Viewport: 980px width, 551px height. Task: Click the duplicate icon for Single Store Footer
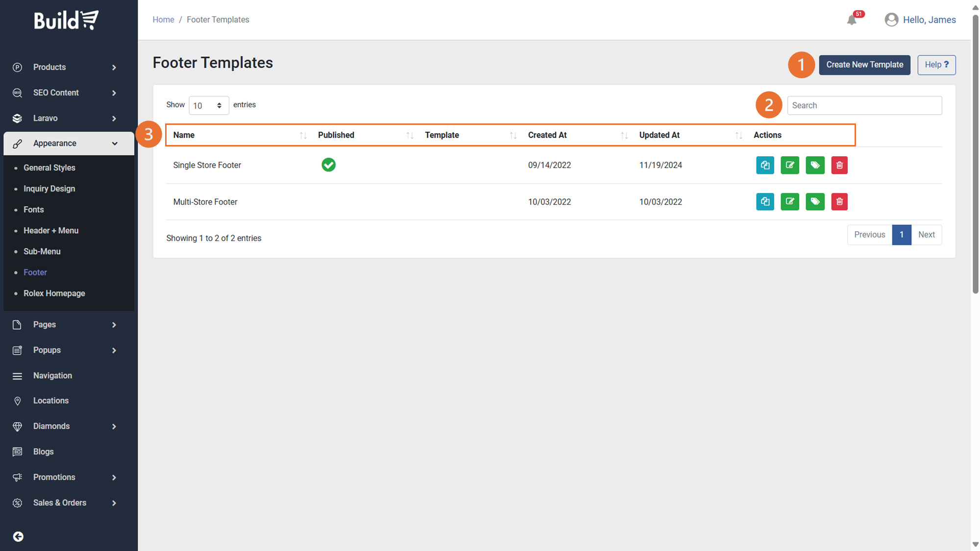(765, 165)
